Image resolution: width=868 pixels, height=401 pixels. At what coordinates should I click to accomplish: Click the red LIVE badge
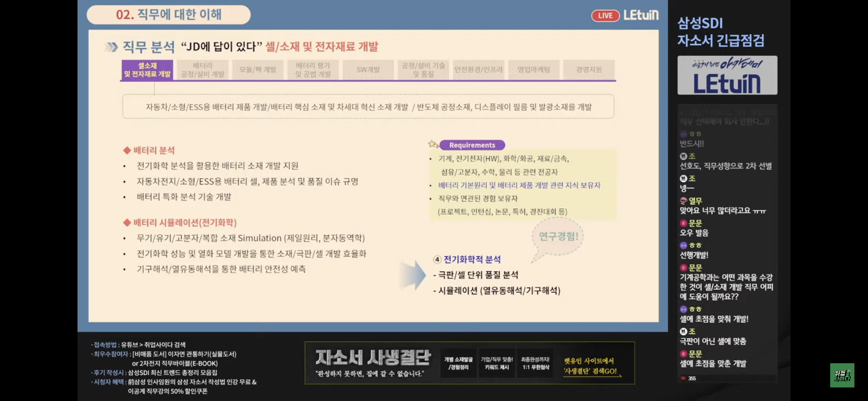(x=605, y=15)
